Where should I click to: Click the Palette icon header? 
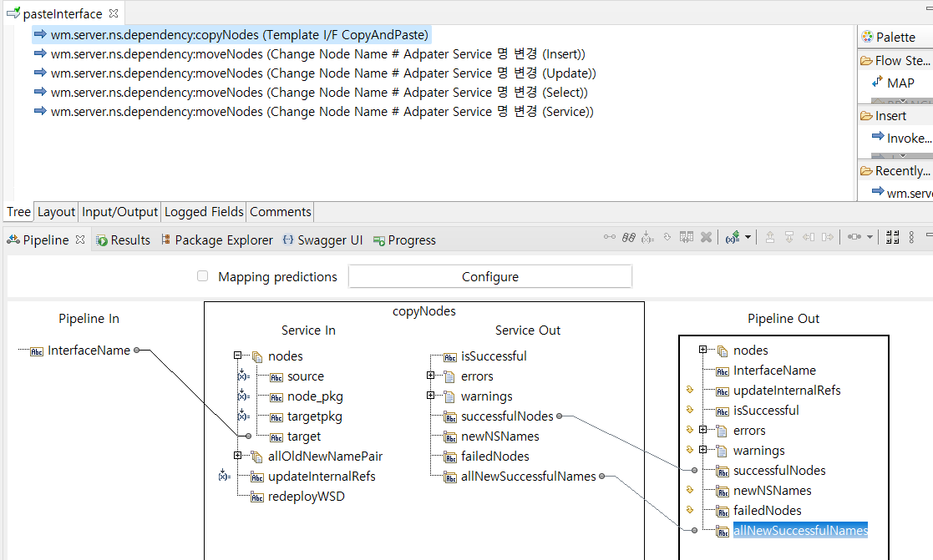click(x=866, y=37)
